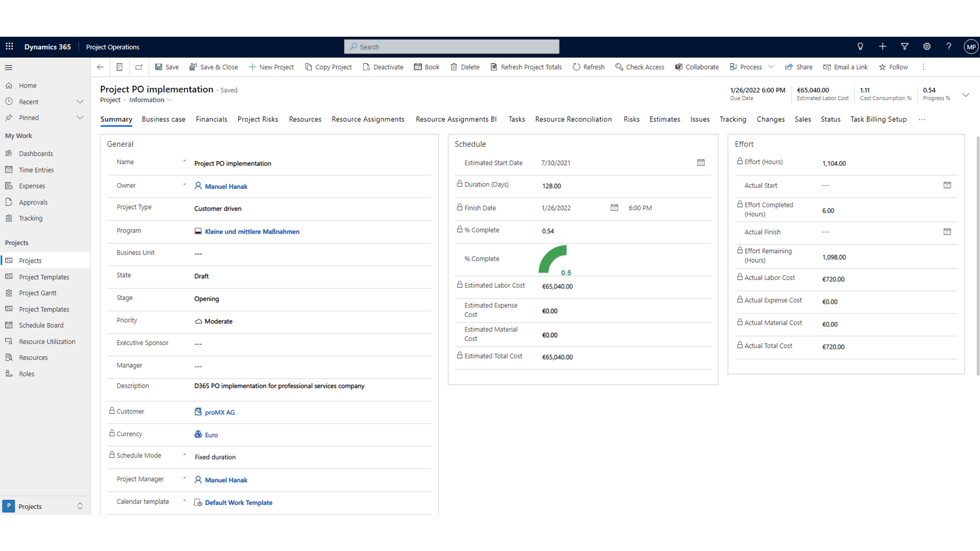980x551 pixels.
Task: Click inside the Search field
Action: click(x=451, y=46)
